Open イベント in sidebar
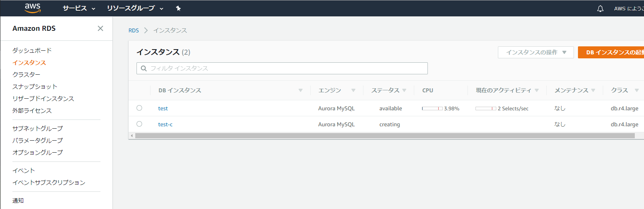 click(x=24, y=171)
